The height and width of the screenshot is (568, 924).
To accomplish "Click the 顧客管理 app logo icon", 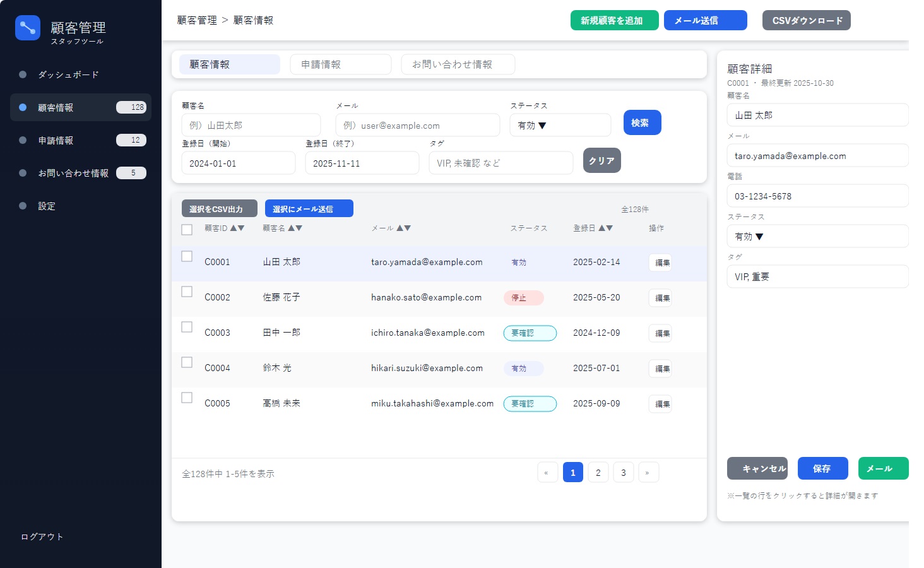I will [x=27, y=28].
